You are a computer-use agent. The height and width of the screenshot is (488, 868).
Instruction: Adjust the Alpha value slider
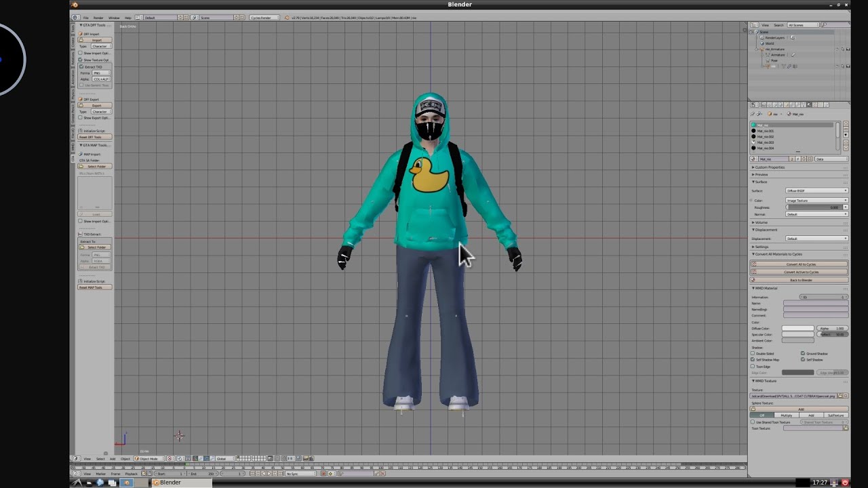pos(833,328)
